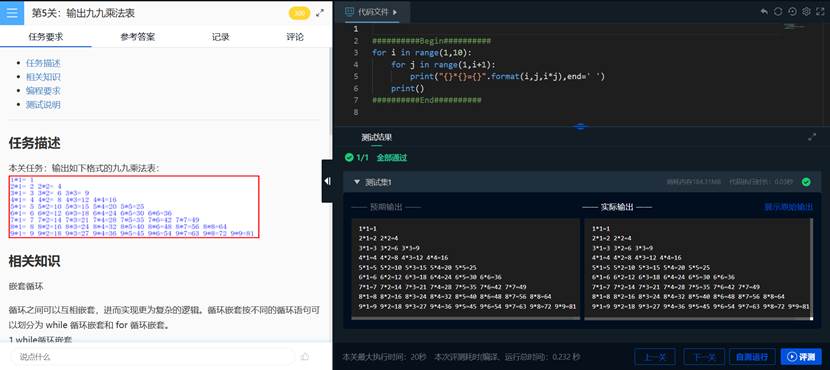Expand the test results panel icon
The image size is (830, 370).
coord(812,137)
